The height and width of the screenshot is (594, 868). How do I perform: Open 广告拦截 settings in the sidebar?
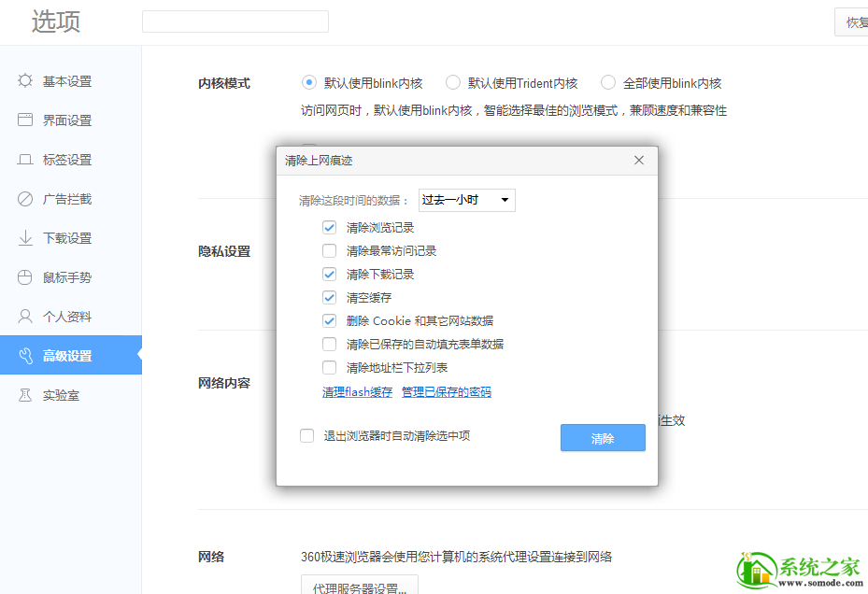pyautogui.click(x=25, y=198)
